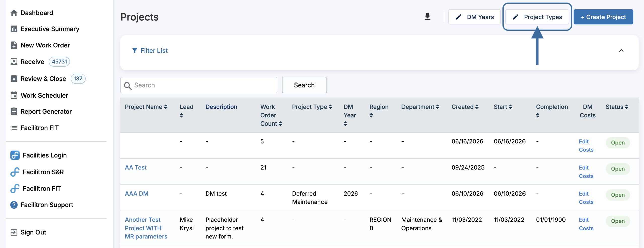Viewport: 644px width, 248px height.
Task: Click the Receive 45731 count badge
Action: point(59,62)
